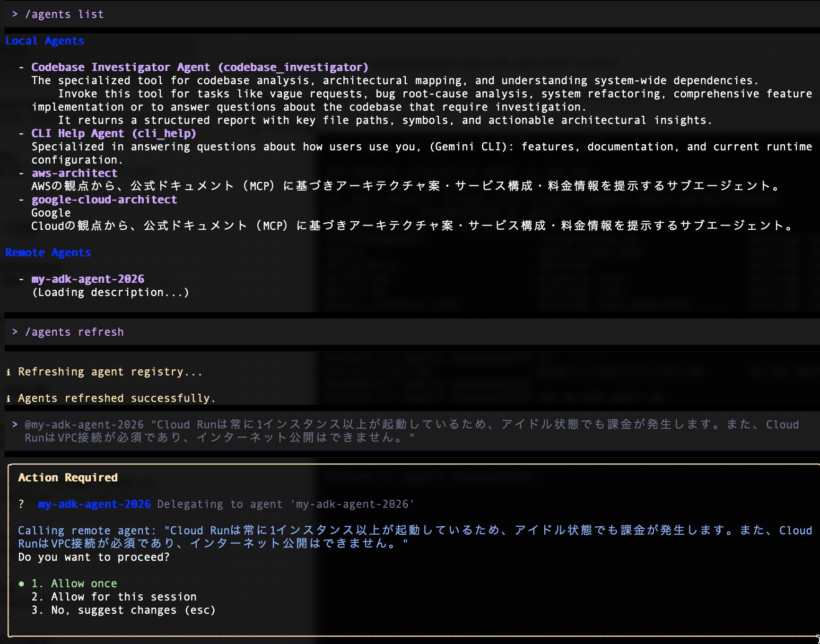Click info icon beside "Agents refreshed successfully"
820x644 pixels.
coord(9,399)
